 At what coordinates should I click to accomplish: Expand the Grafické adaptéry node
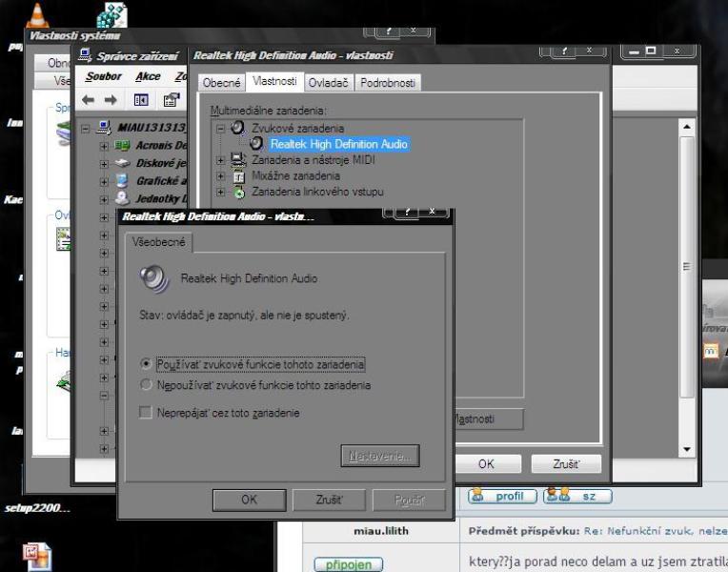coord(104,182)
